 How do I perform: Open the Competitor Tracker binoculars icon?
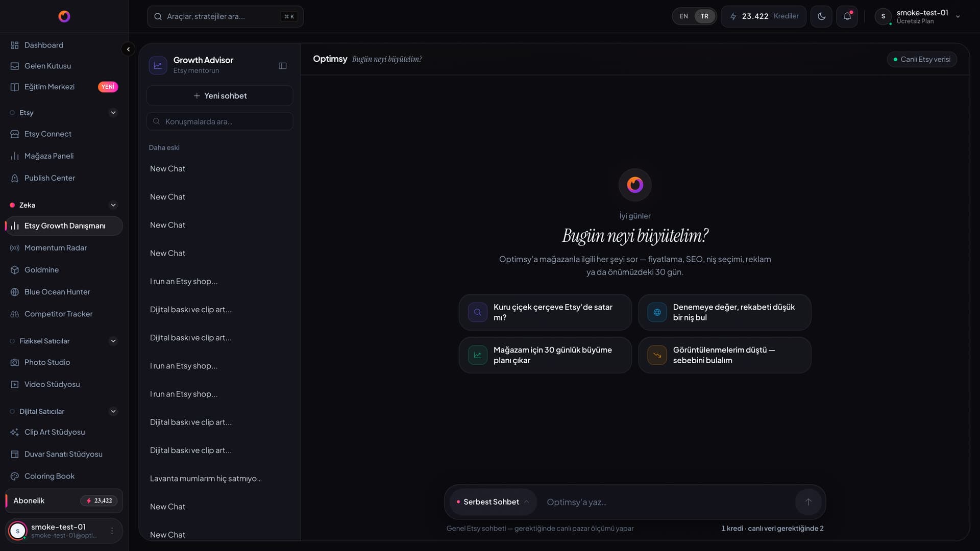tap(15, 314)
